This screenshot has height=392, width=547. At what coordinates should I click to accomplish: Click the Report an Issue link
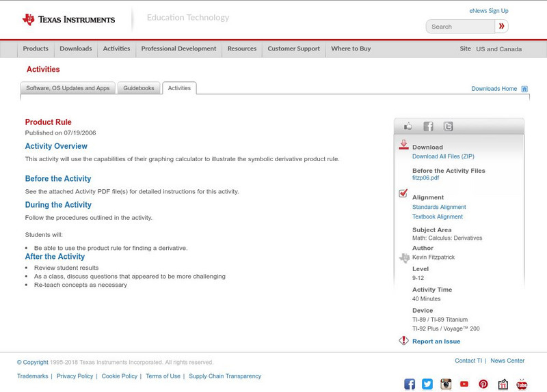point(436,341)
